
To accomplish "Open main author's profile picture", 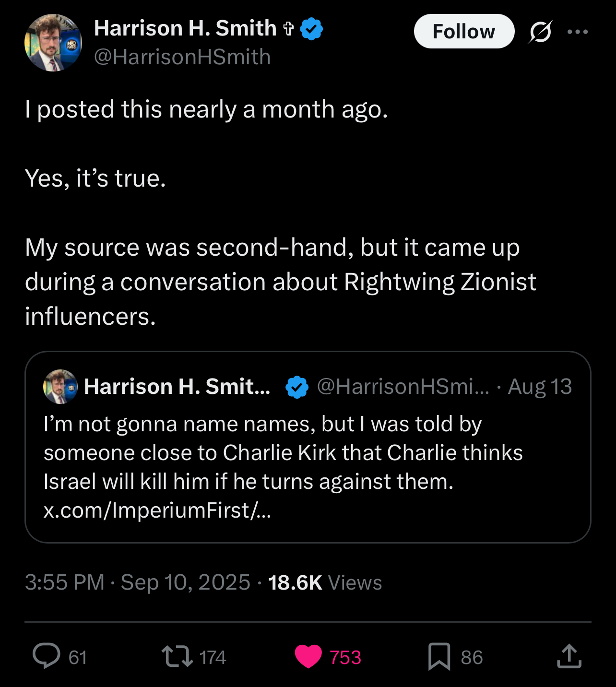I will click(x=53, y=43).
